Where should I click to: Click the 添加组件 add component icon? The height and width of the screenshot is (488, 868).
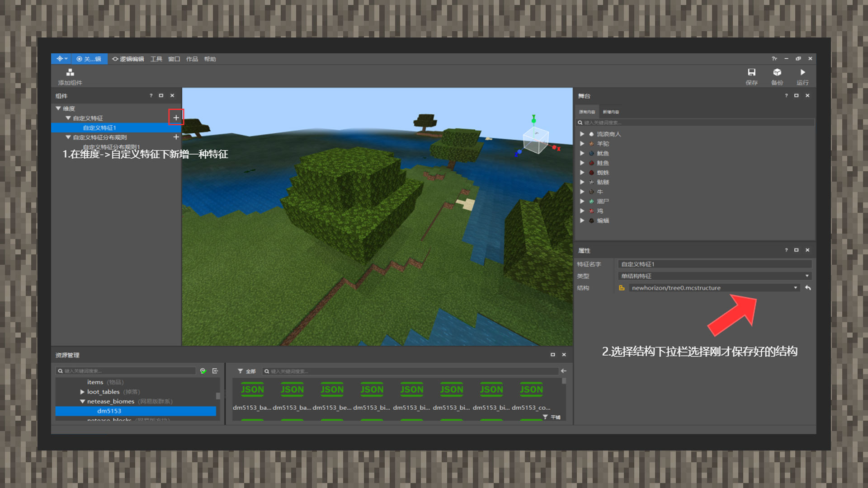coord(70,73)
